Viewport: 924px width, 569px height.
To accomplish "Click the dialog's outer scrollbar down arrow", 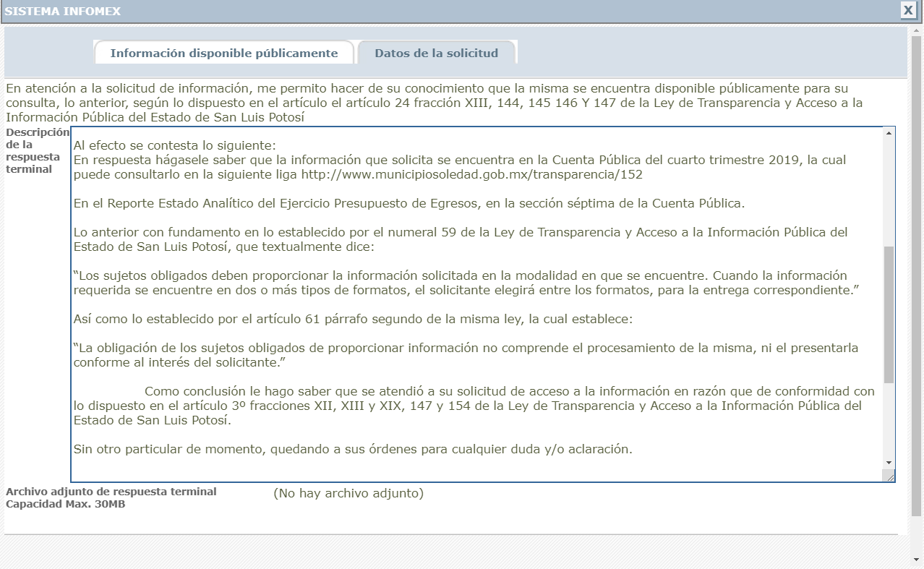I will [916, 560].
